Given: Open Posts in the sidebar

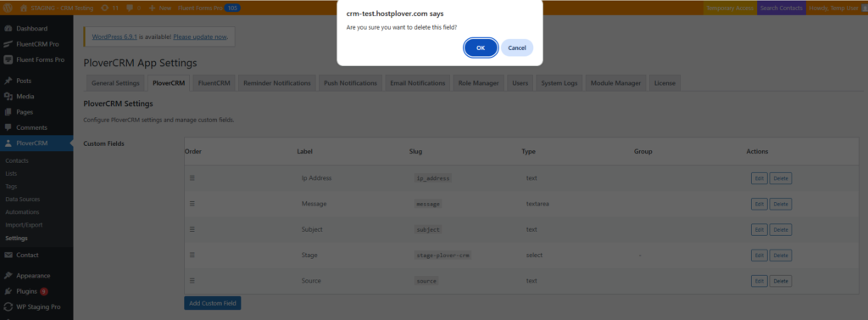Looking at the screenshot, I should coord(36,81).
